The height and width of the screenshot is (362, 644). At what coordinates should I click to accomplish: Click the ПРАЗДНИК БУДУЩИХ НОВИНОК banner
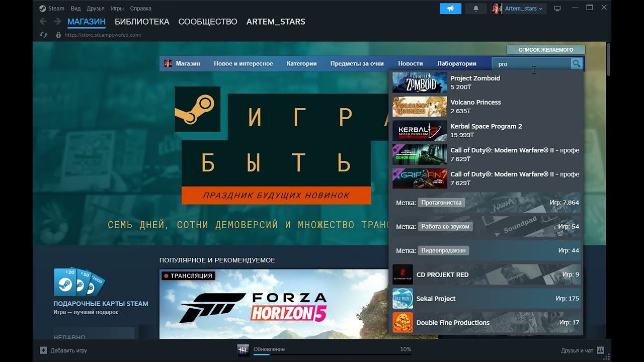(x=276, y=195)
